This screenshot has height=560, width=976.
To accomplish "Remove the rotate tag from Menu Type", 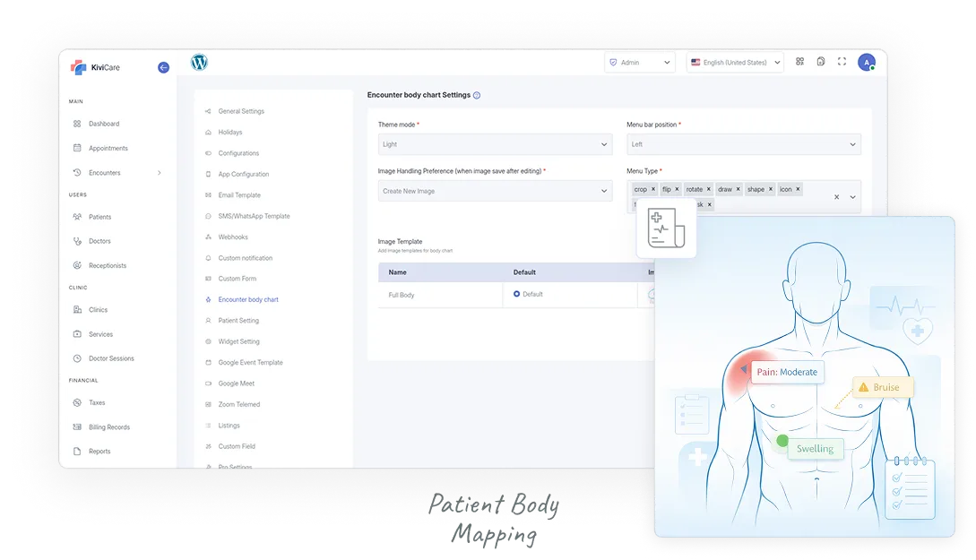I will (709, 189).
